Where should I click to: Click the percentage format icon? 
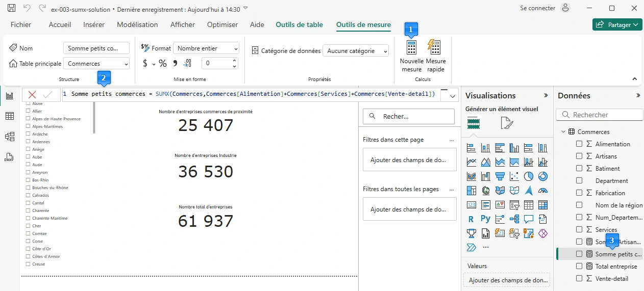tap(163, 63)
